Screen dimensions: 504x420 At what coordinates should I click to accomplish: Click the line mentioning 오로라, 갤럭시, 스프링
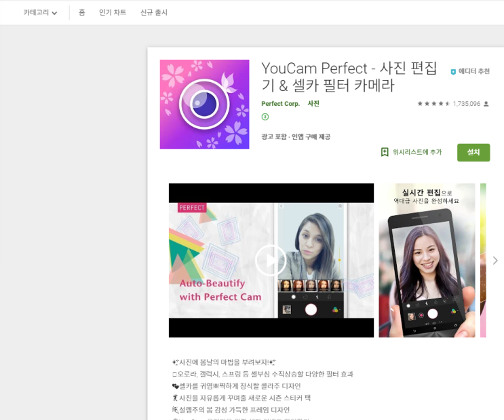[x=263, y=374]
